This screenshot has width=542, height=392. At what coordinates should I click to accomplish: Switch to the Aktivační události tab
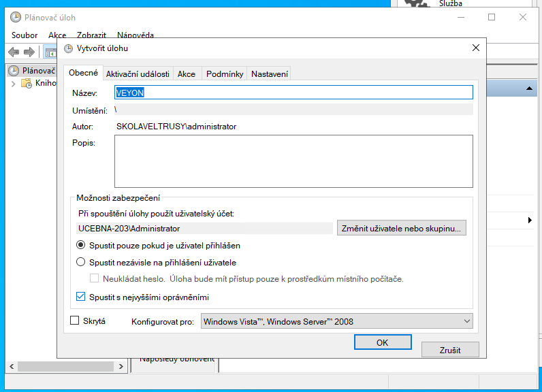[x=139, y=73]
